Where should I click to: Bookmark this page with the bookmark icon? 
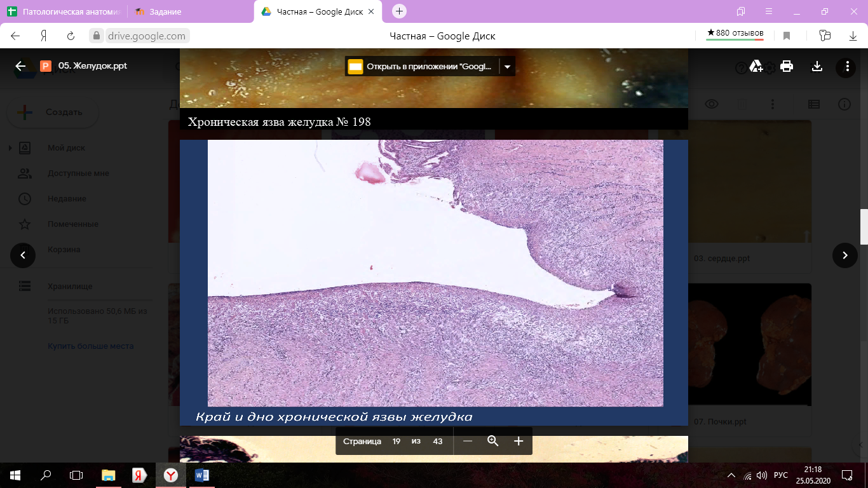(x=787, y=36)
